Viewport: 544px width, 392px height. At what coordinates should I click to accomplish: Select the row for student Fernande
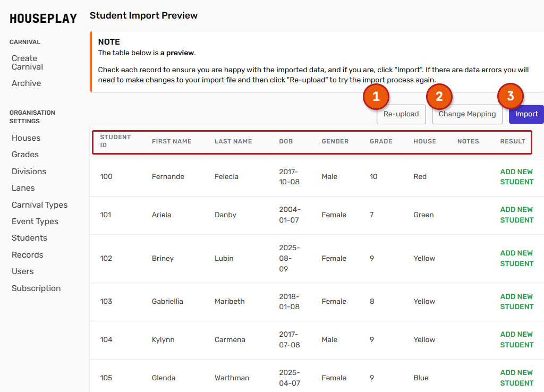[168, 177]
